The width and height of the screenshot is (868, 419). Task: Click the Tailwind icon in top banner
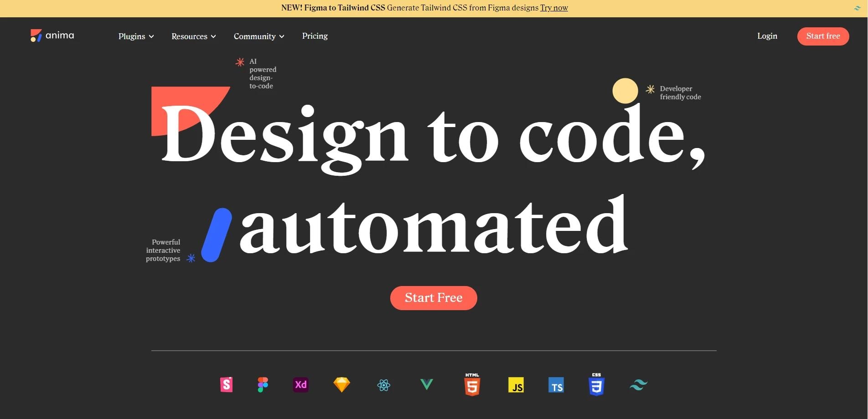point(857,8)
